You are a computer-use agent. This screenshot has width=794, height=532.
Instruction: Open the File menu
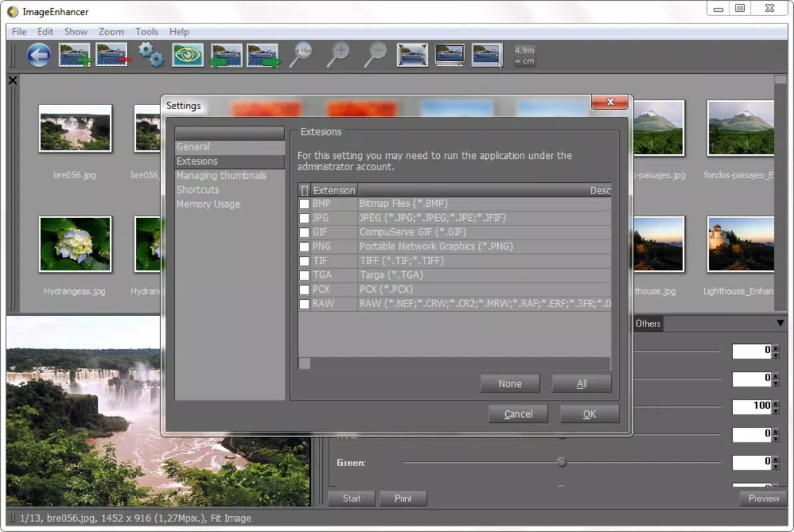click(19, 31)
